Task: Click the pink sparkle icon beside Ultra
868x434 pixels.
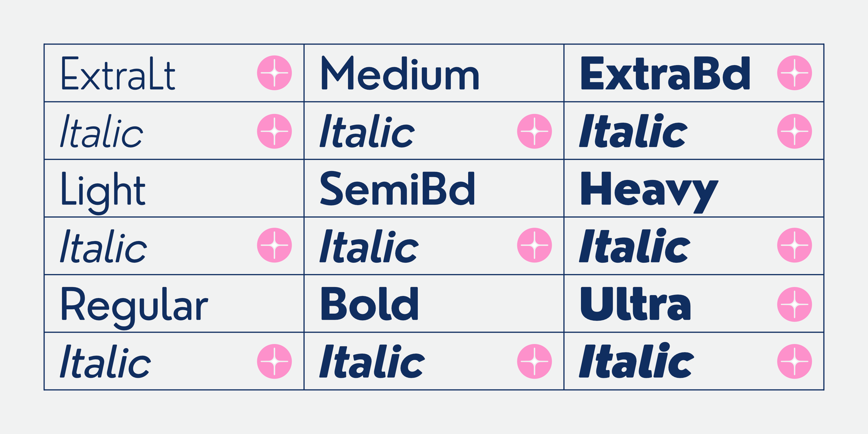Action: coord(794,304)
